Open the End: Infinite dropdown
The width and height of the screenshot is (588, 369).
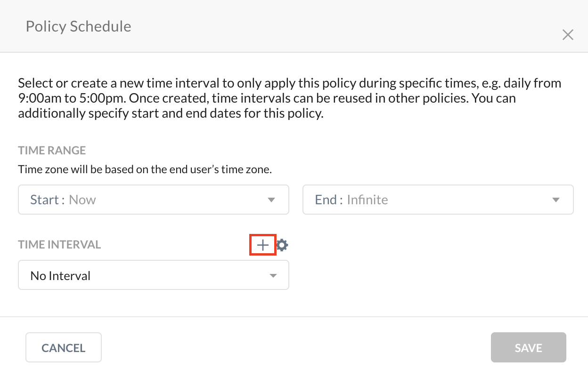(438, 200)
